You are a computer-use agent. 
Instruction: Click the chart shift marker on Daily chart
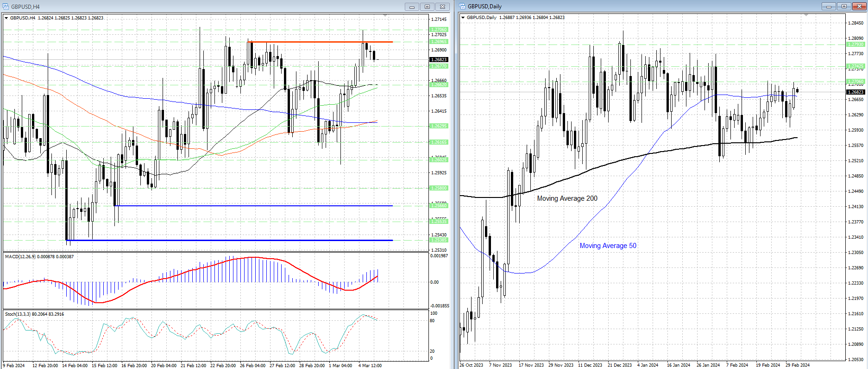pyautogui.click(x=806, y=15)
